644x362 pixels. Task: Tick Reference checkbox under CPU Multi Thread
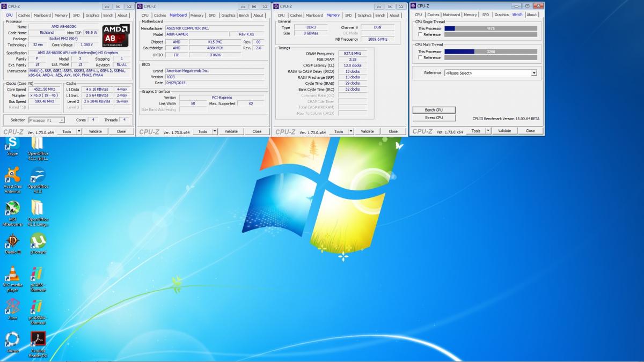click(x=420, y=57)
